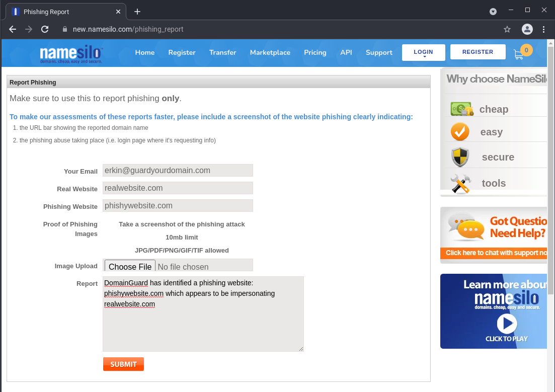Click the REGISTER button
Screen dimensions: 555x392
click(478, 52)
